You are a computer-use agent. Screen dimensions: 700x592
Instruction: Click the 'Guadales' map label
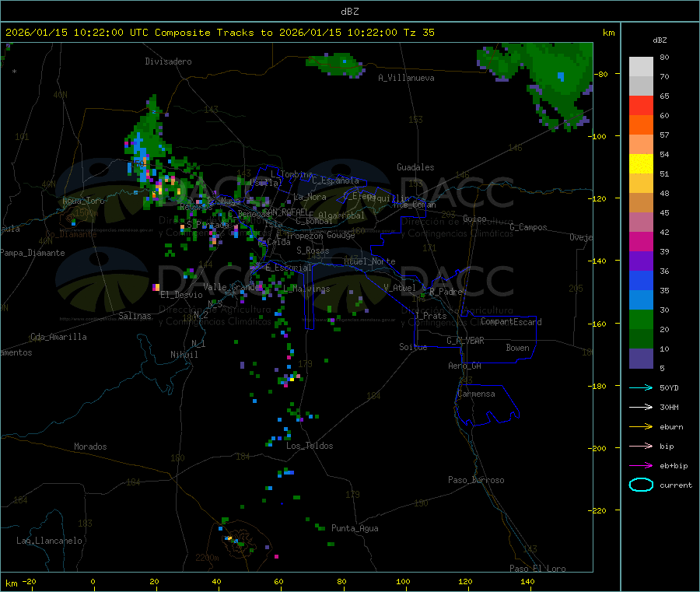(415, 167)
